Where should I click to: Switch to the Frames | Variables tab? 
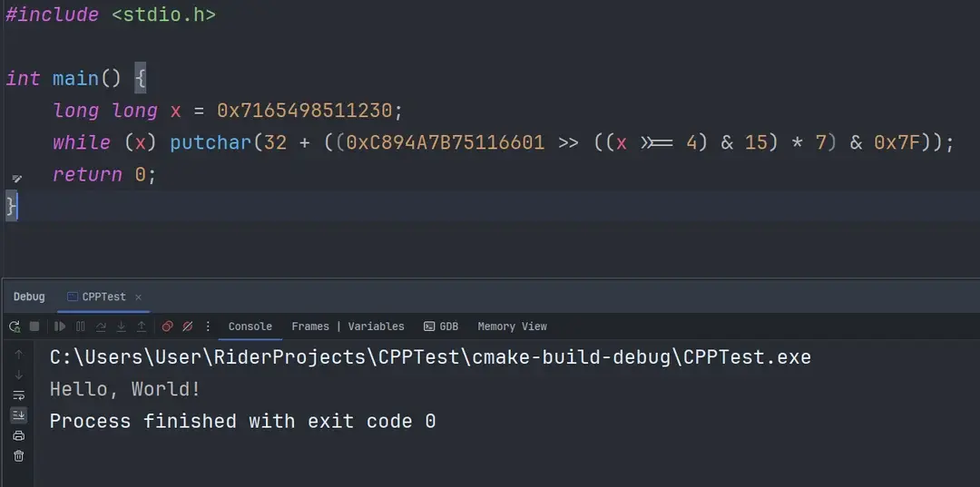(x=348, y=326)
